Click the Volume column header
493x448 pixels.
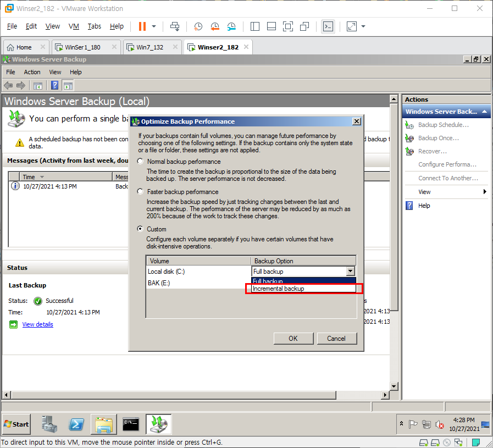(x=199, y=261)
